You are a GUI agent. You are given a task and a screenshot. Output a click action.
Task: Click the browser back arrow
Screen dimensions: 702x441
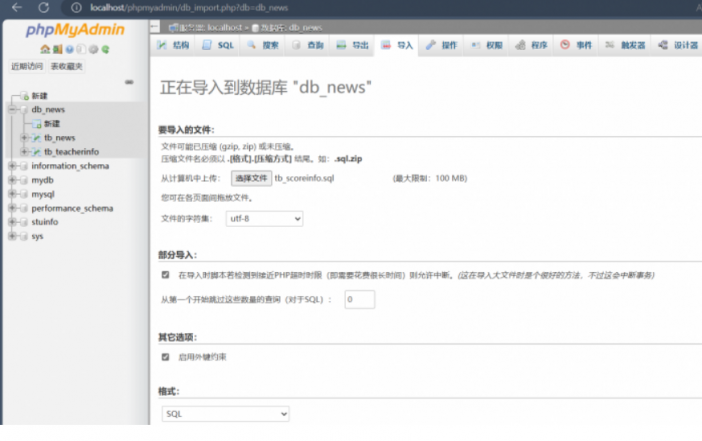[17, 7]
